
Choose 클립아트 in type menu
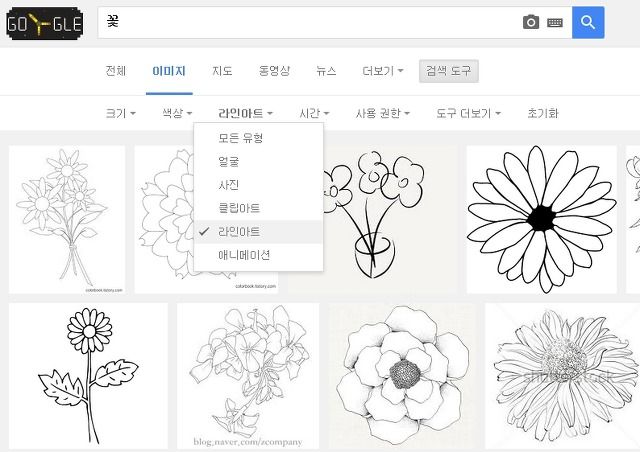[258, 208]
